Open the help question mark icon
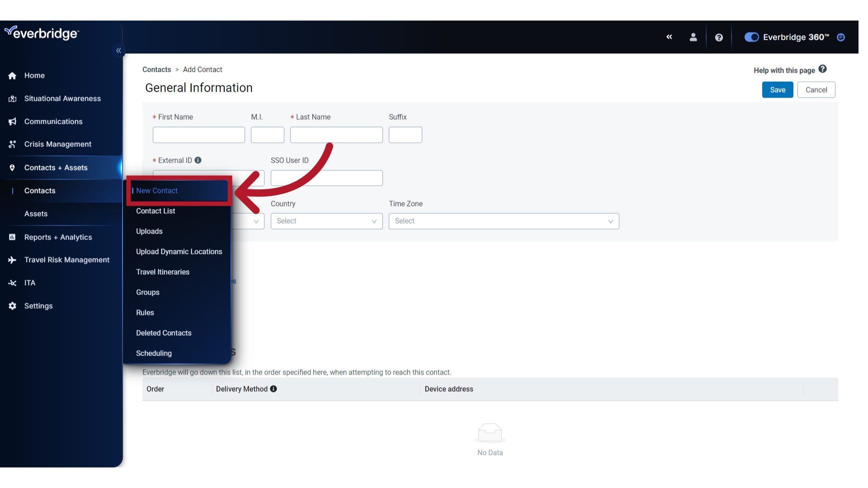Viewport: 868px width, 488px height. (719, 37)
